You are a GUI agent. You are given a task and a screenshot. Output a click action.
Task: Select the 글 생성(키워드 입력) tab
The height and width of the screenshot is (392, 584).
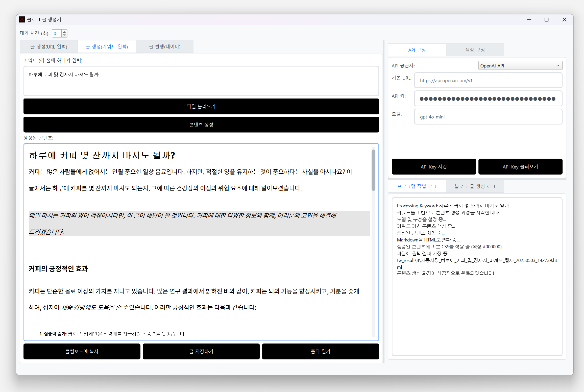pyautogui.click(x=107, y=46)
